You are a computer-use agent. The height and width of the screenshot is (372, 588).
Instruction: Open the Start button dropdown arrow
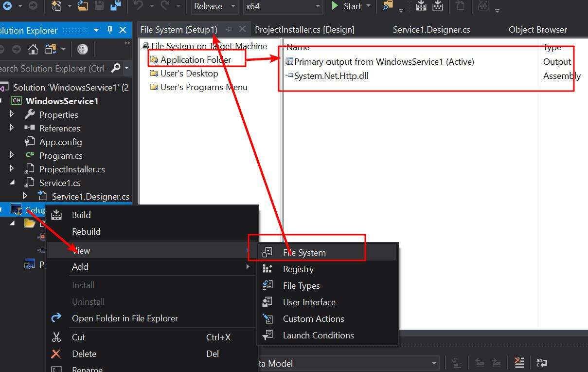pyautogui.click(x=368, y=6)
